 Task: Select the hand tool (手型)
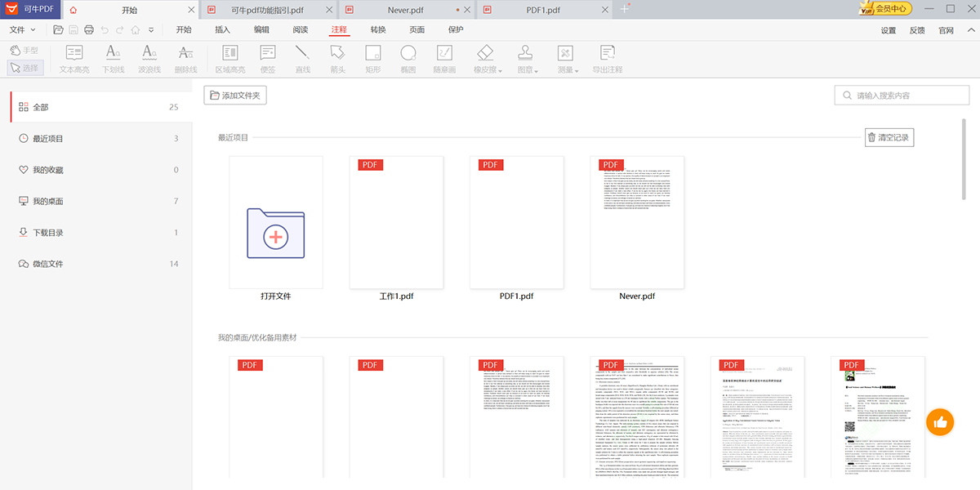coord(24,51)
